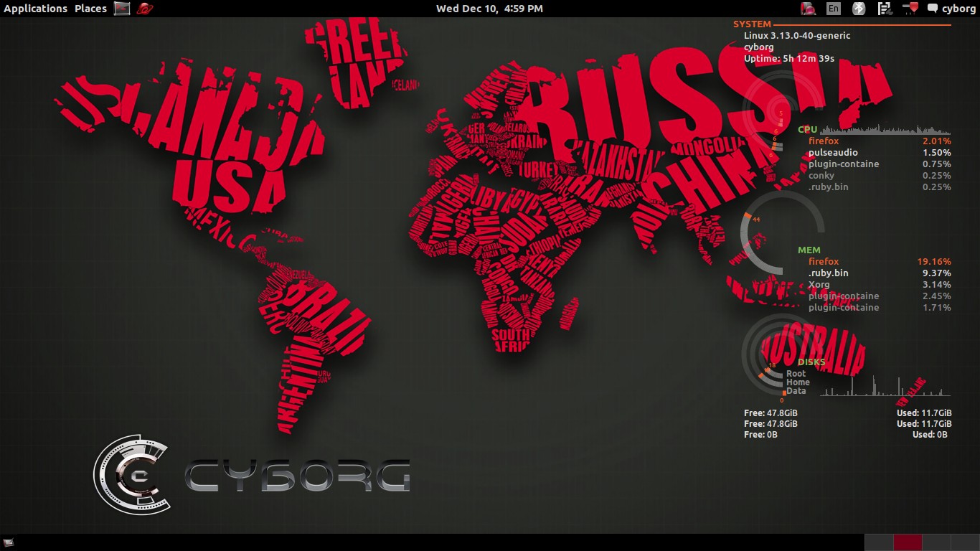The height and width of the screenshot is (551, 980).
Task: Switch to the active red workspace
Action: coord(908,542)
